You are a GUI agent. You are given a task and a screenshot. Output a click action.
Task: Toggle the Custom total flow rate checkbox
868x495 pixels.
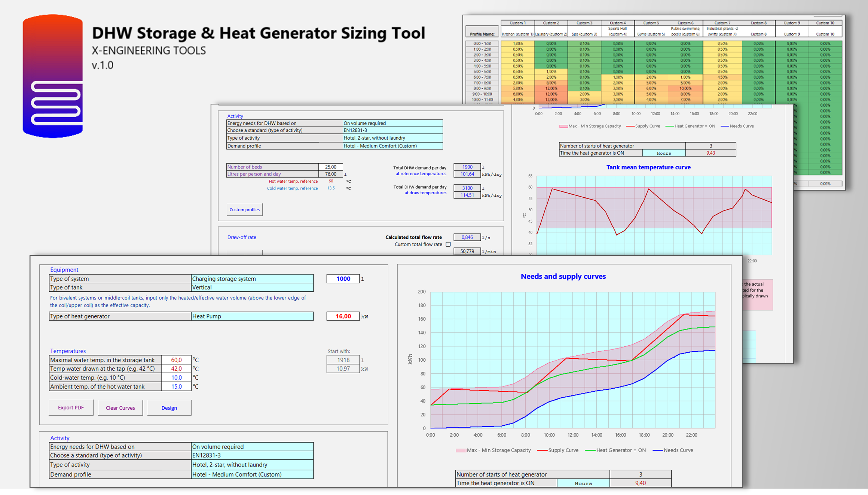[x=448, y=244]
